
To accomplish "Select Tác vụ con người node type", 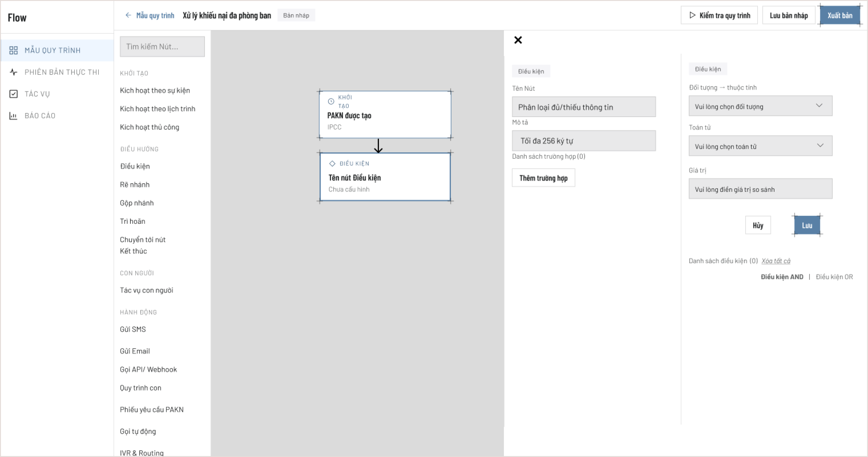I will coord(146,290).
